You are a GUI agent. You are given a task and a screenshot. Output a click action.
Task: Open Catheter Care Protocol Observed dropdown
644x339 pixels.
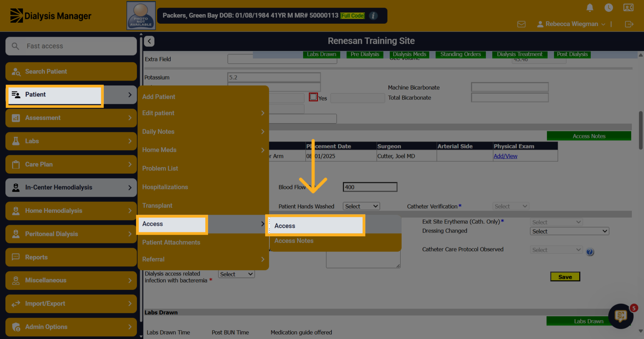pos(556,250)
